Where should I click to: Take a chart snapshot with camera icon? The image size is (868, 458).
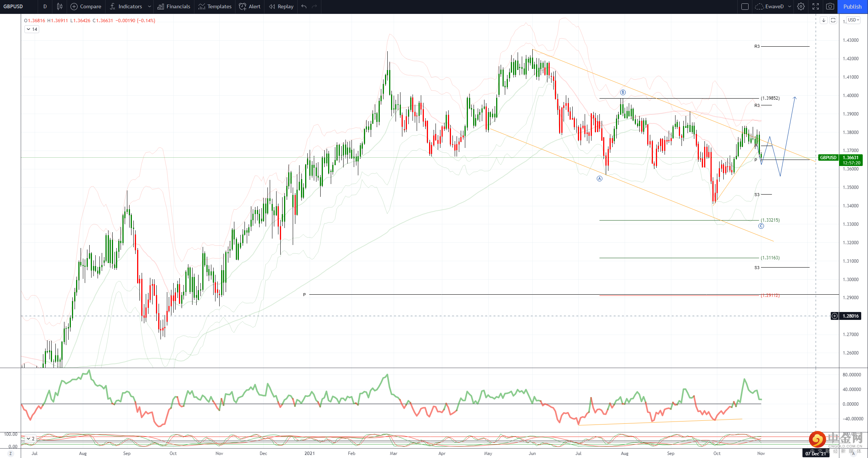830,6
